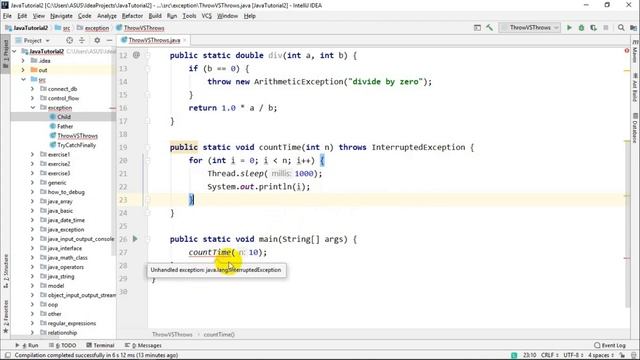Open the Project view mode dropdown
Viewport: 640px width, 360px height.
pyautogui.click(x=33, y=40)
